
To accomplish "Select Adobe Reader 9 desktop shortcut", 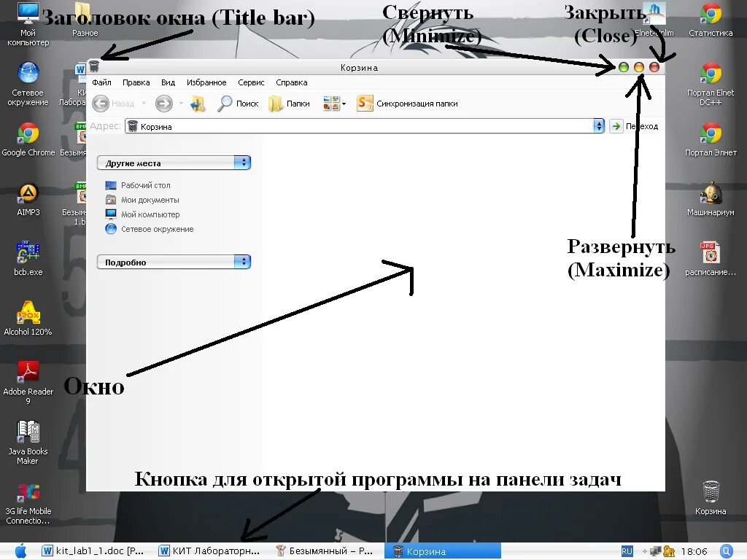I will tap(28, 383).
